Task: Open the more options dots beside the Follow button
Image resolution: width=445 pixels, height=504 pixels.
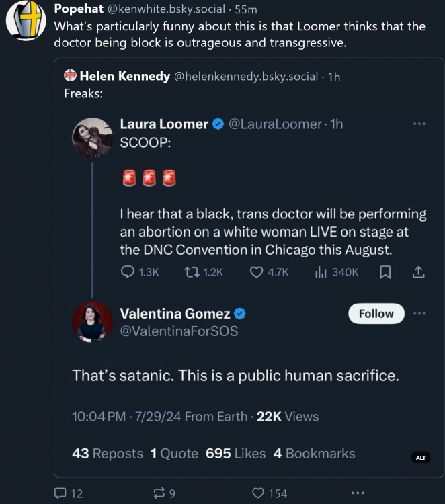Action: click(x=419, y=313)
